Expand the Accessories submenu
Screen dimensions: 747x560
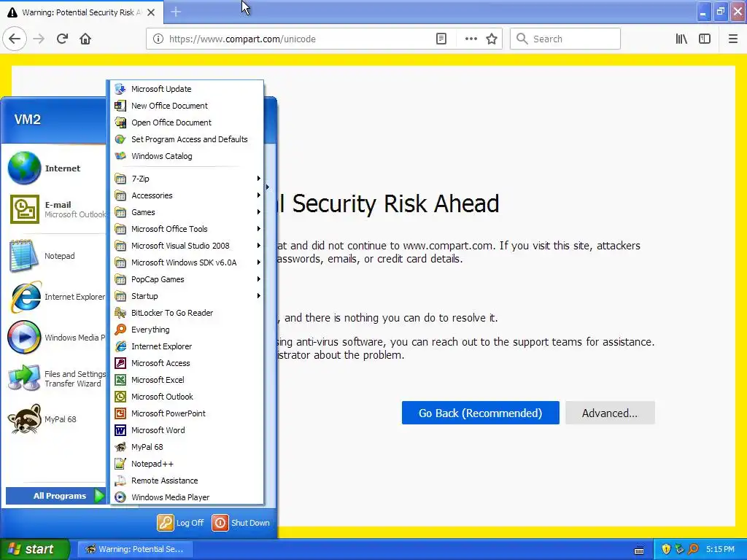(x=187, y=195)
